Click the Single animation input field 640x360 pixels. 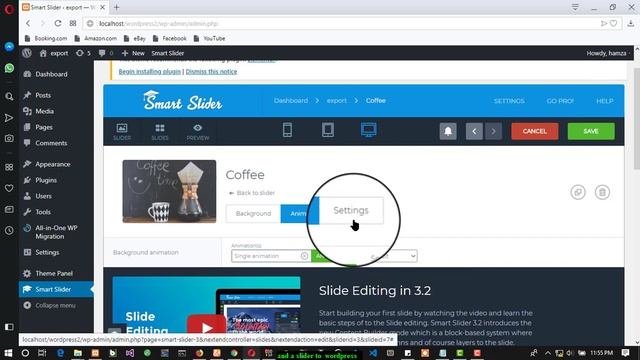(x=266, y=256)
